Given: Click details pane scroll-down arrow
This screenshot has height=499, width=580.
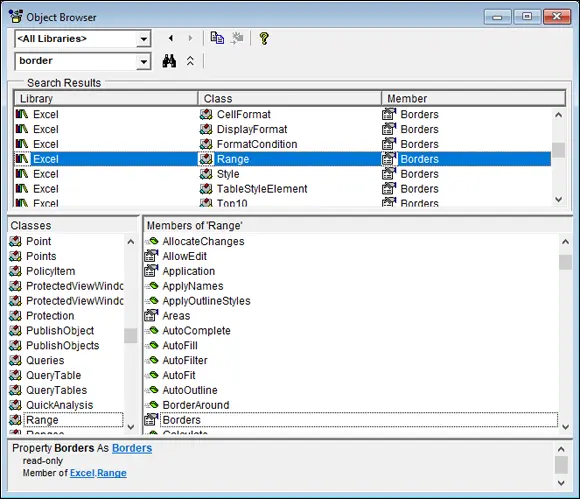Looking at the screenshot, I should (x=561, y=483).
